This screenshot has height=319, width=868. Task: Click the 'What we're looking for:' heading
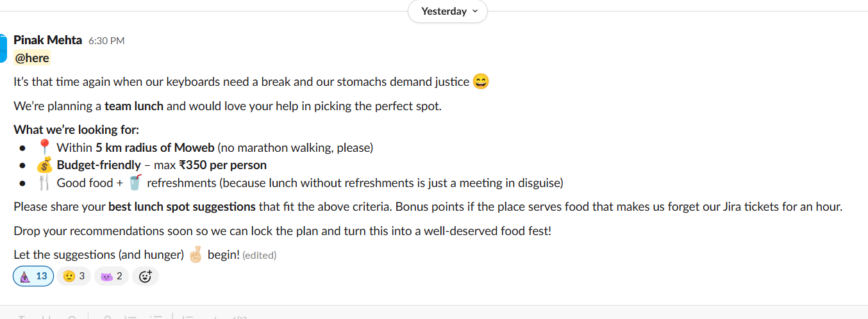coord(76,129)
